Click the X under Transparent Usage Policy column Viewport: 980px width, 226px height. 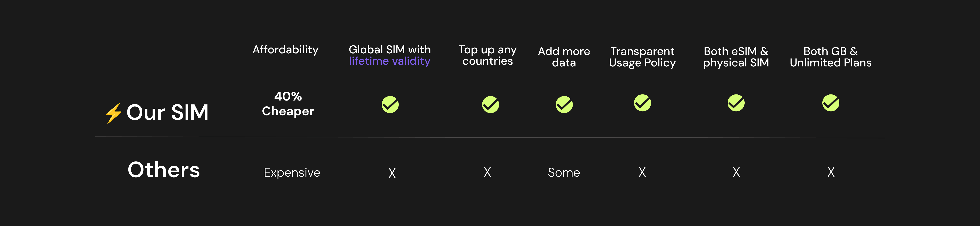pyautogui.click(x=642, y=172)
